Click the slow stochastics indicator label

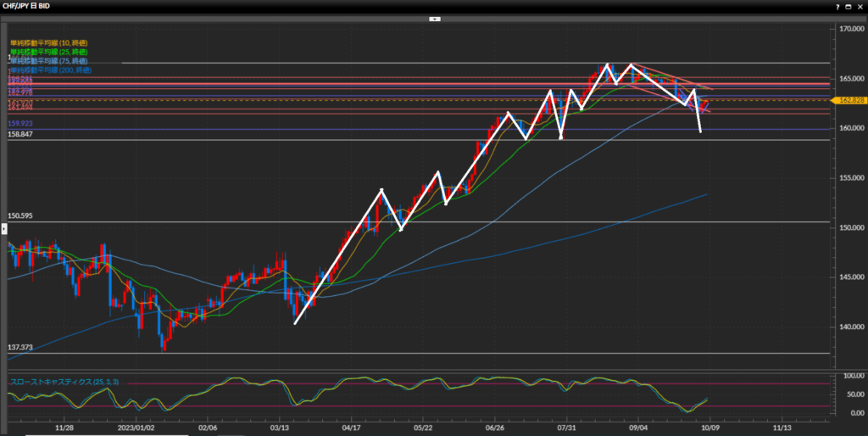click(64, 383)
